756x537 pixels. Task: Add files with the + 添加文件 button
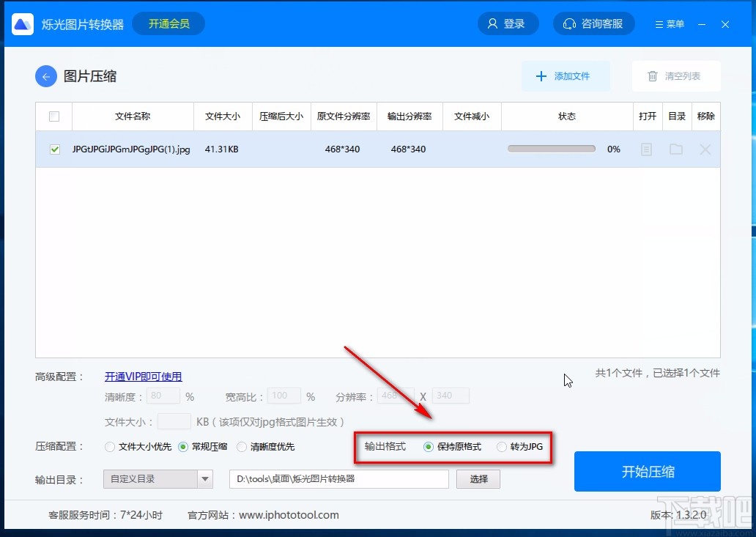[566, 76]
